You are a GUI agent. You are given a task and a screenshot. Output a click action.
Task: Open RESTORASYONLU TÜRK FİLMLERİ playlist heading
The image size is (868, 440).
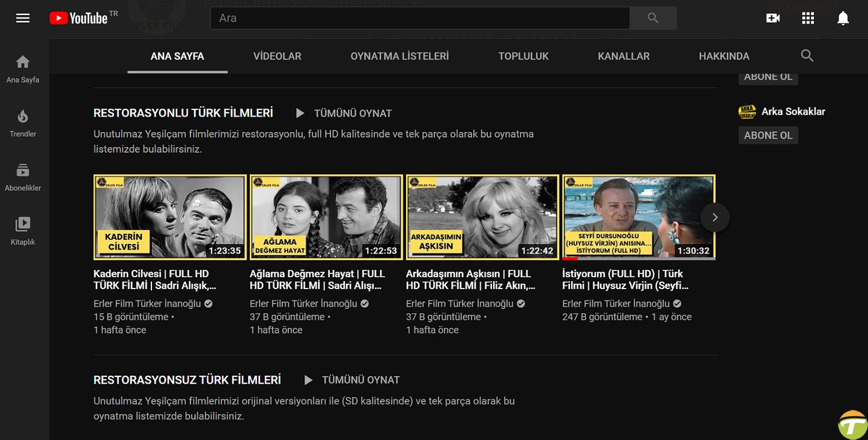tap(183, 113)
